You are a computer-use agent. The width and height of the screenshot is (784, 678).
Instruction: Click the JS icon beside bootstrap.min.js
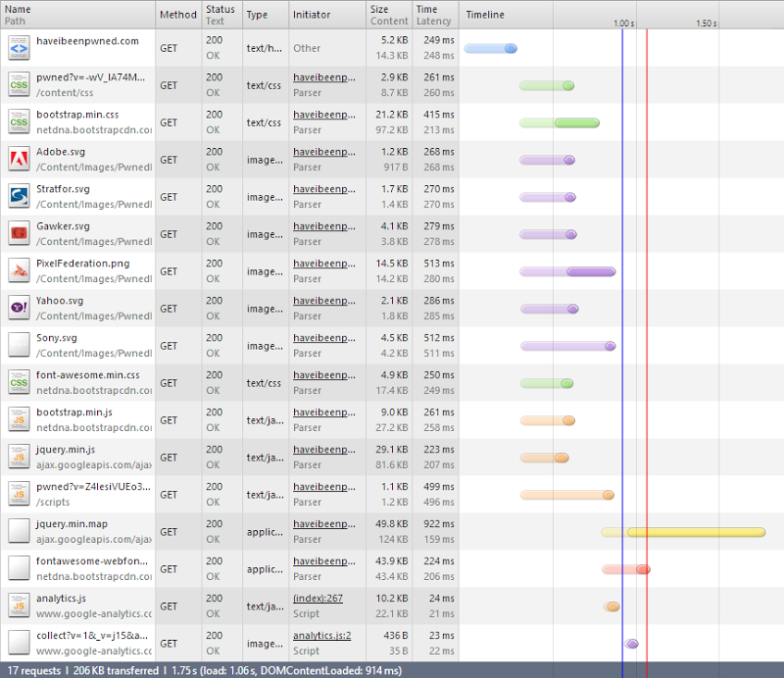pos(19,420)
